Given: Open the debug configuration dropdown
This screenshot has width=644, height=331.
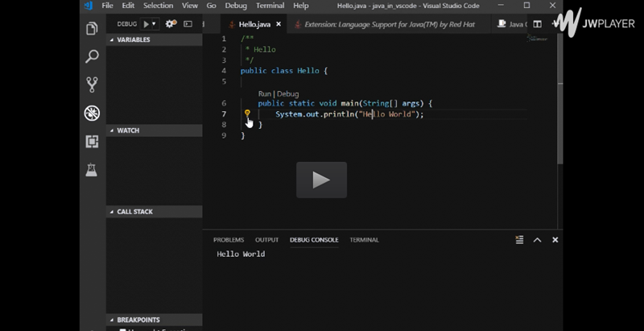Looking at the screenshot, I should tap(154, 24).
